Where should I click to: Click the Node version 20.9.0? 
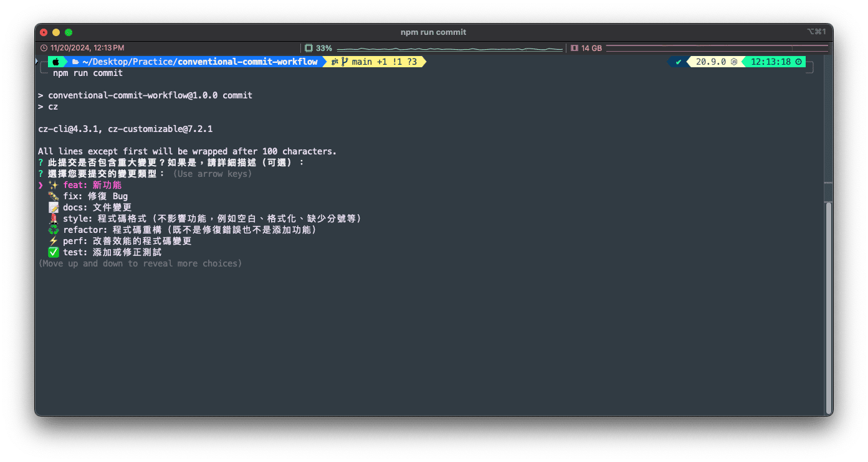711,62
